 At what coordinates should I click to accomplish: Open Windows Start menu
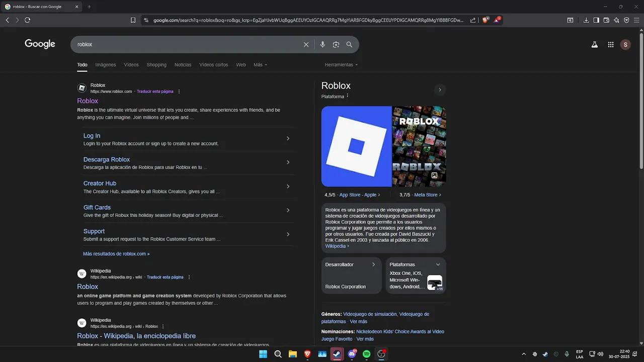pyautogui.click(x=263, y=354)
